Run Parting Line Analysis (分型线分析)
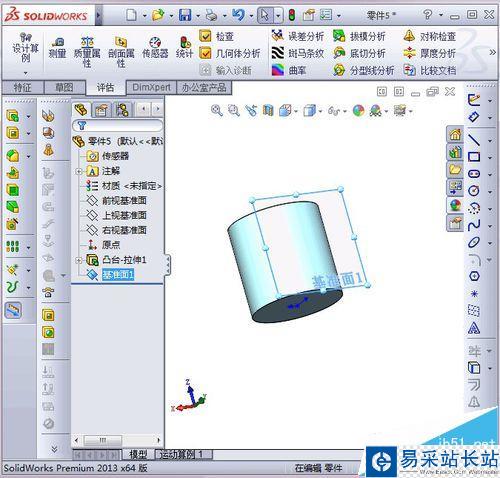The width and height of the screenshot is (500, 478). pyautogui.click(x=363, y=70)
